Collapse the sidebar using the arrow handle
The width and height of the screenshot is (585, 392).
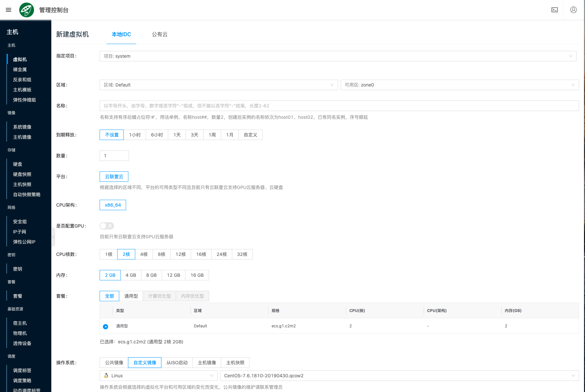click(x=53, y=237)
